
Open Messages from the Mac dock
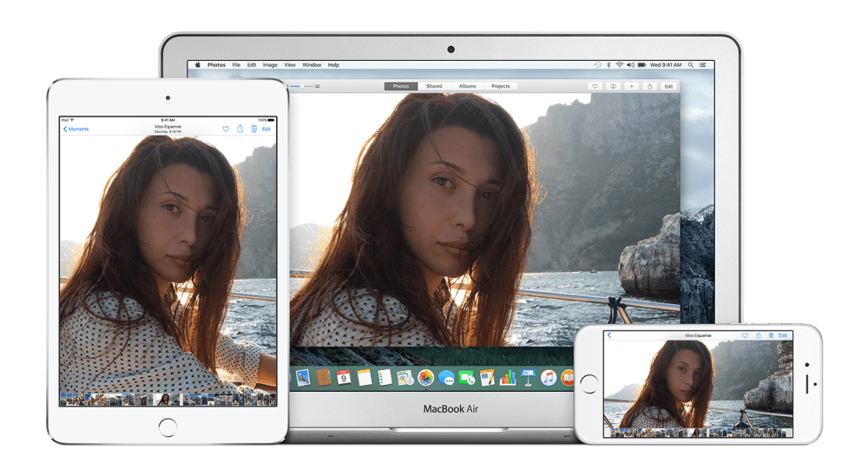tap(446, 378)
